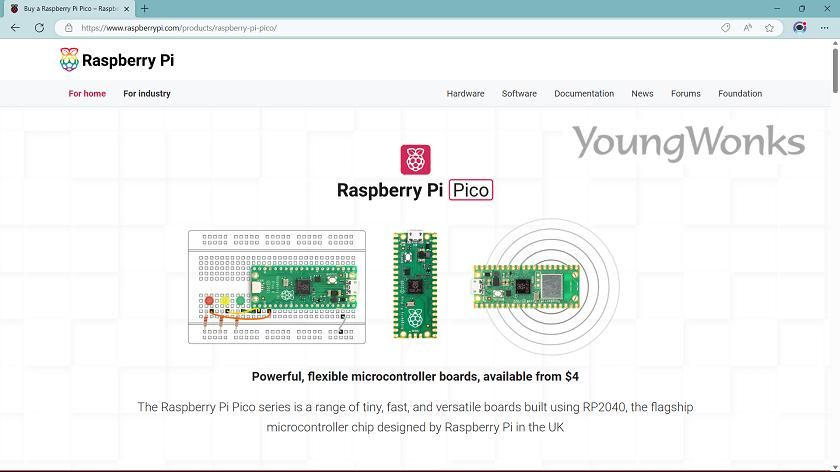Click the vertical page scrollbar thumb

[x=835, y=71]
